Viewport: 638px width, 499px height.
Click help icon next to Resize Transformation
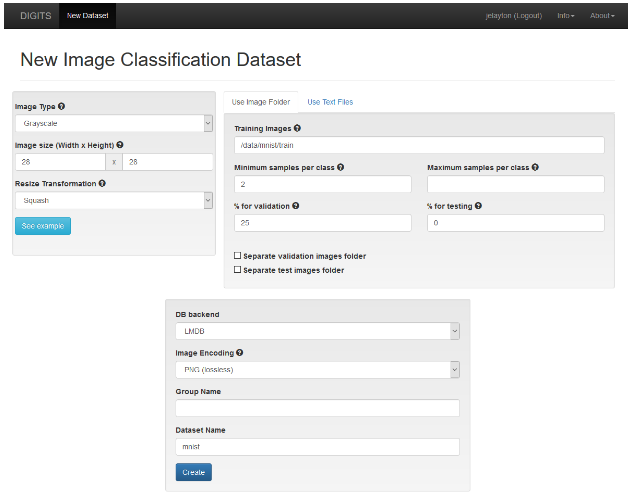pyautogui.click(x=103, y=184)
